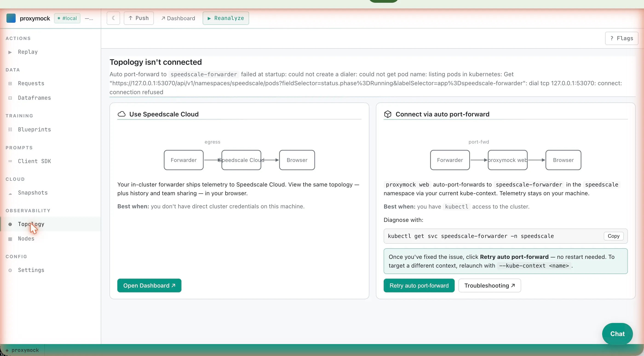Image resolution: width=644 pixels, height=356 pixels.
Task: Click the Nodes grid icon
Action: click(10, 239)
